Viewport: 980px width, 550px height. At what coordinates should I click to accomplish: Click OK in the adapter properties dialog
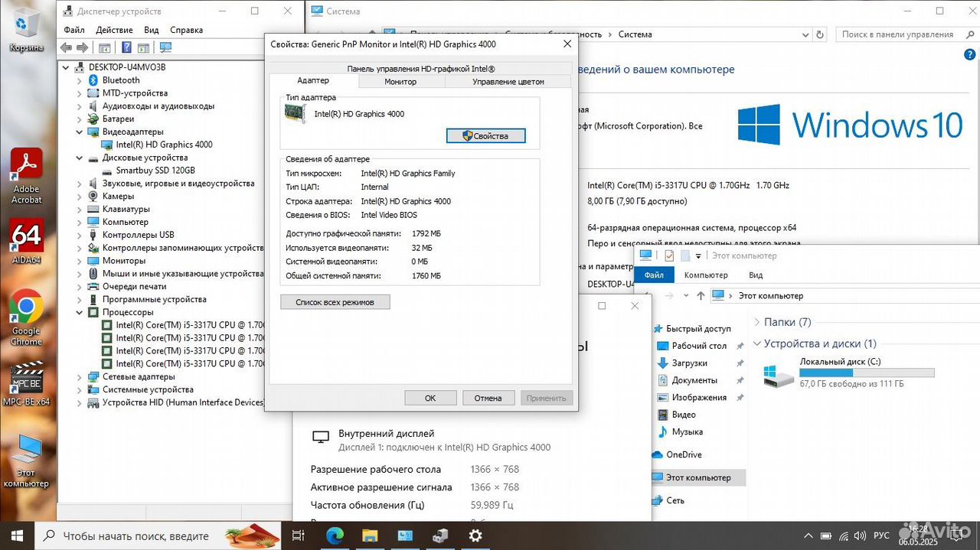(x=430, y=398)
